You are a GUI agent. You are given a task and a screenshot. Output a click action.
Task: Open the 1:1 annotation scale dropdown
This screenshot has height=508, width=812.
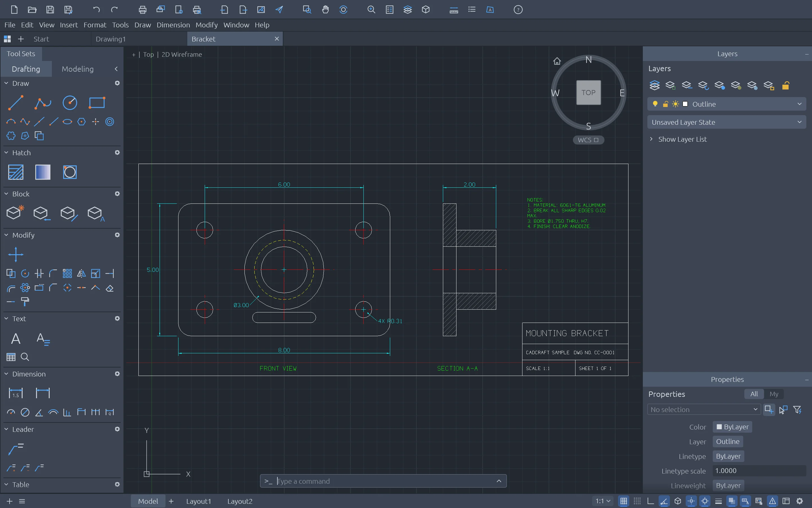coord(603,501)
